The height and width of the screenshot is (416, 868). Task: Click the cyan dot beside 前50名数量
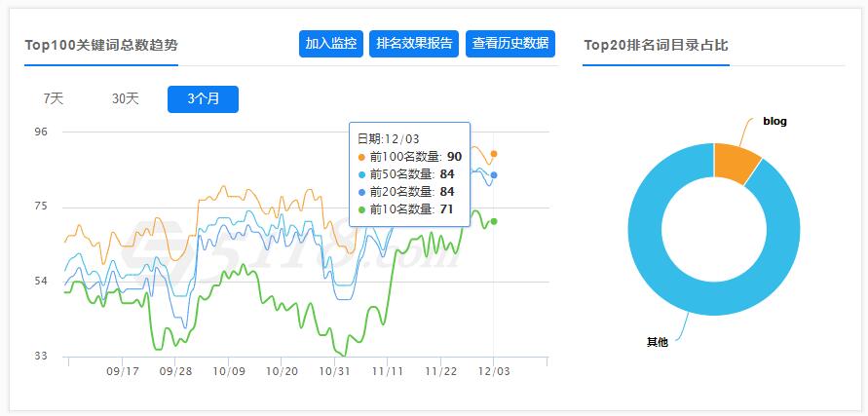(362, 174)
